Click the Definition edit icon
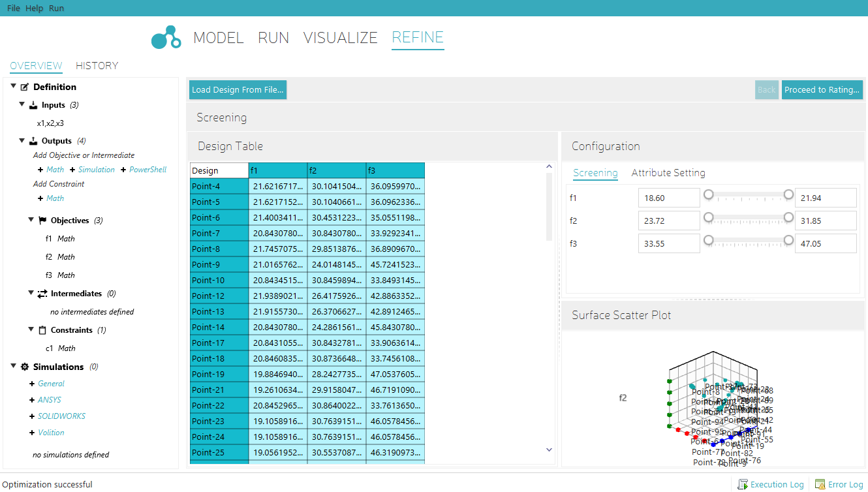The image size is (868, 492). tap(25, 87)
